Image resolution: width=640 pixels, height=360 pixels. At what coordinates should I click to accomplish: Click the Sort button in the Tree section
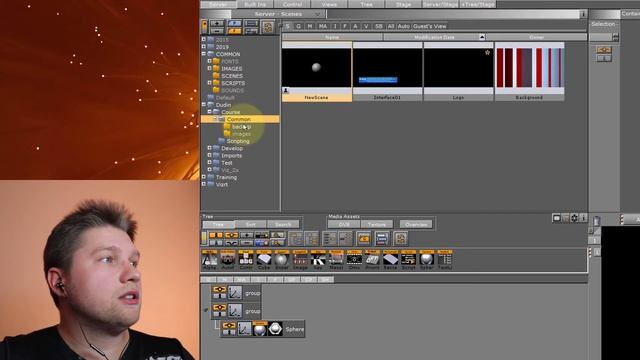pyautogui.click(x=251, y=224)
